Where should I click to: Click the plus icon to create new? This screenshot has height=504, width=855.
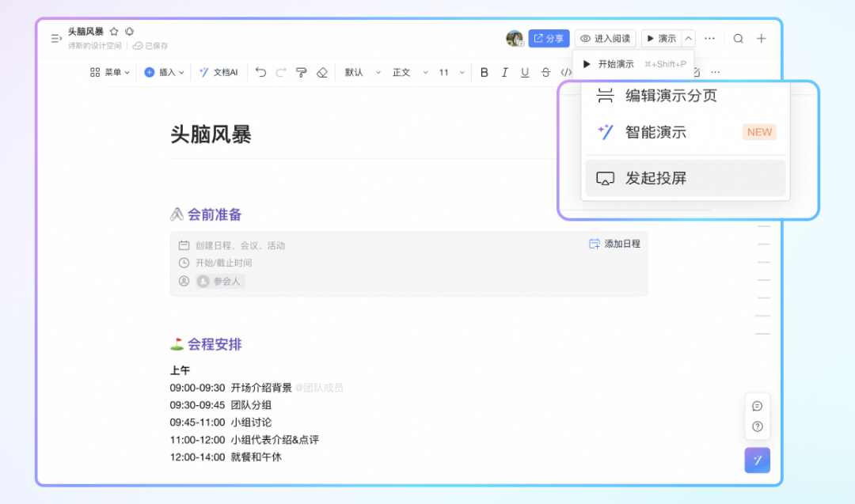point(761,38)
